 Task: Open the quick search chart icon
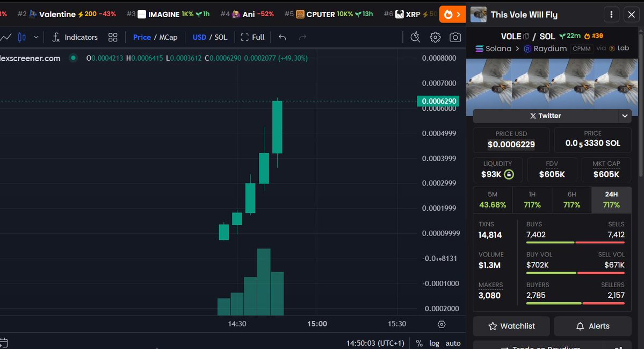(x=415, y=38)
